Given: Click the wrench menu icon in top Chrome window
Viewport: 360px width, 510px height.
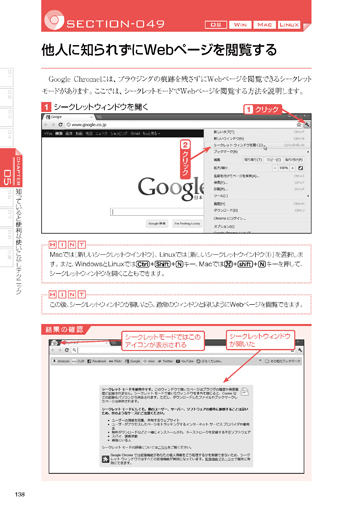Looking at the screenshot, I should point(306,124).
